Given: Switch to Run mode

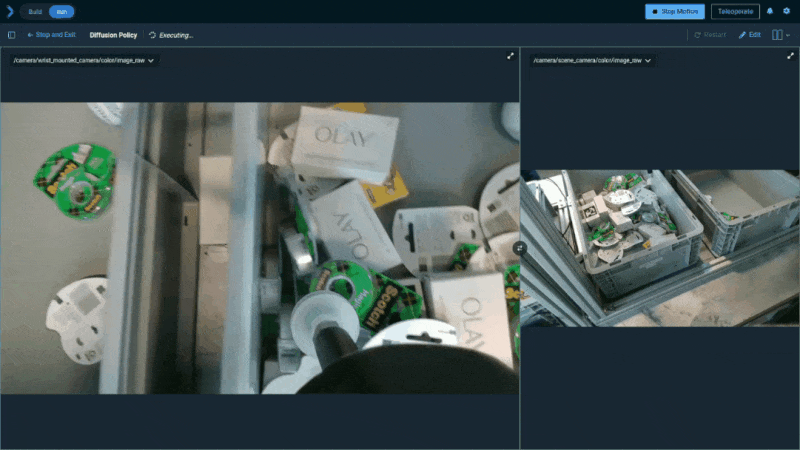Looking at the screenshot, I should 61,11.
